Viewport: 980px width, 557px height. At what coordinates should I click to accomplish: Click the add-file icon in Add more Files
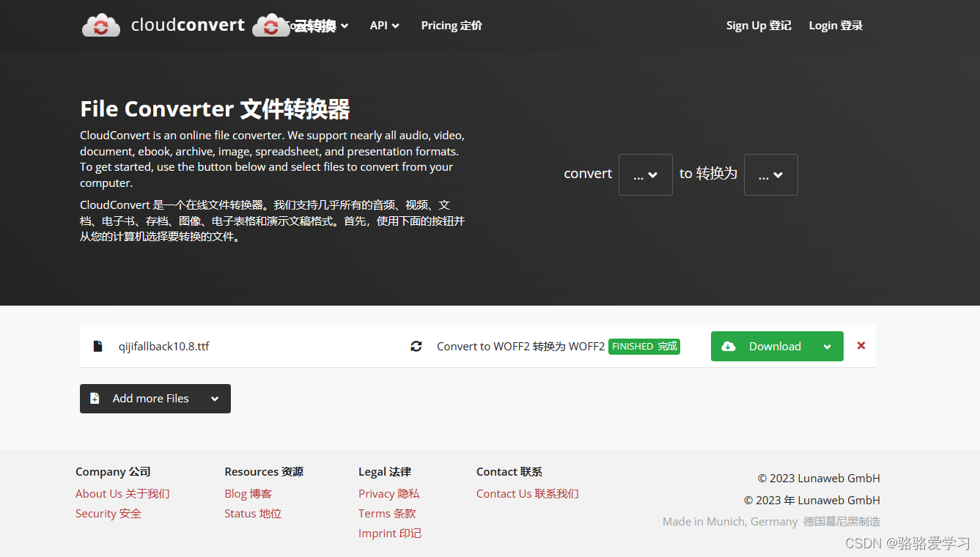[95, 398]
